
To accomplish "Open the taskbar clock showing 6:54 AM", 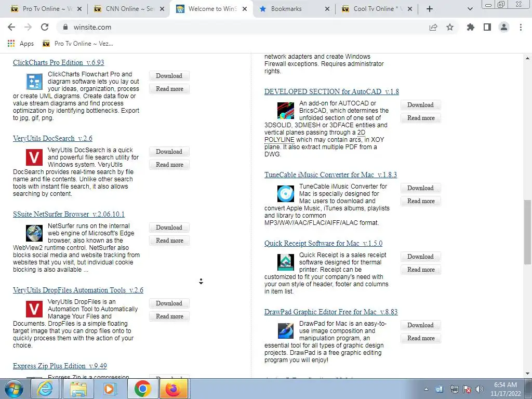I will click(506, 389).
